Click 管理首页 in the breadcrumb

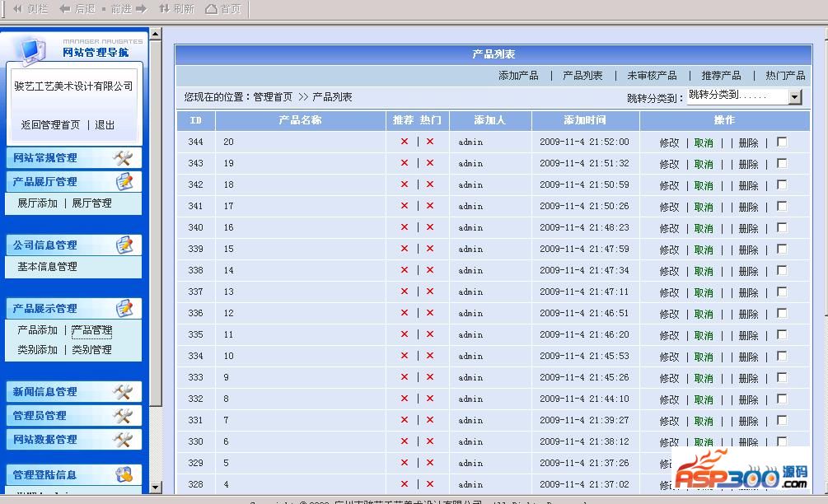pos(273,96)
